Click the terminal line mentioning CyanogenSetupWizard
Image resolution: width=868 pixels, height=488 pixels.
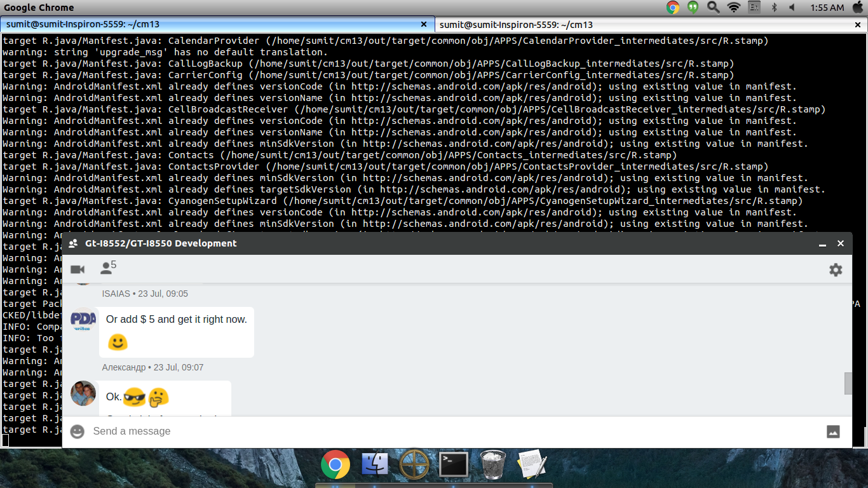click(x=403, y=201)
